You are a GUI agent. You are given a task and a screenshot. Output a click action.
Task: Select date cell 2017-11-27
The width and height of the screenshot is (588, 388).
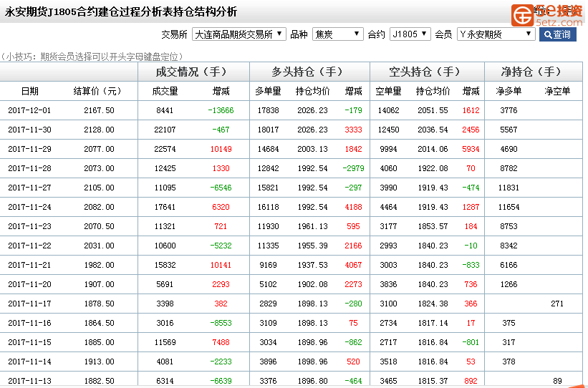click(29, 188)
